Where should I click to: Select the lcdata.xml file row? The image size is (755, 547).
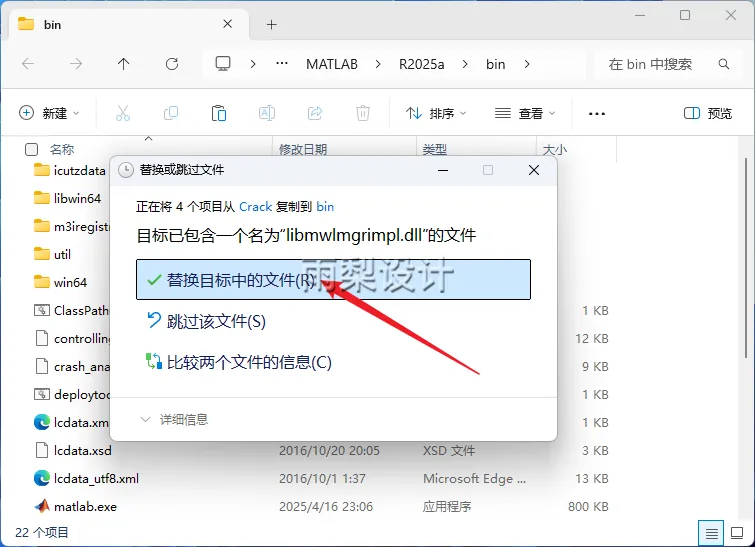coord(70,422)
